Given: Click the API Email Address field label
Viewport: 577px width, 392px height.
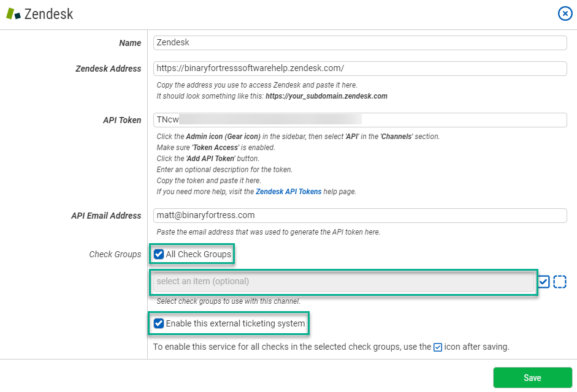Looking at the screenshot, I should pyautogui.click(x=106, y=216).
